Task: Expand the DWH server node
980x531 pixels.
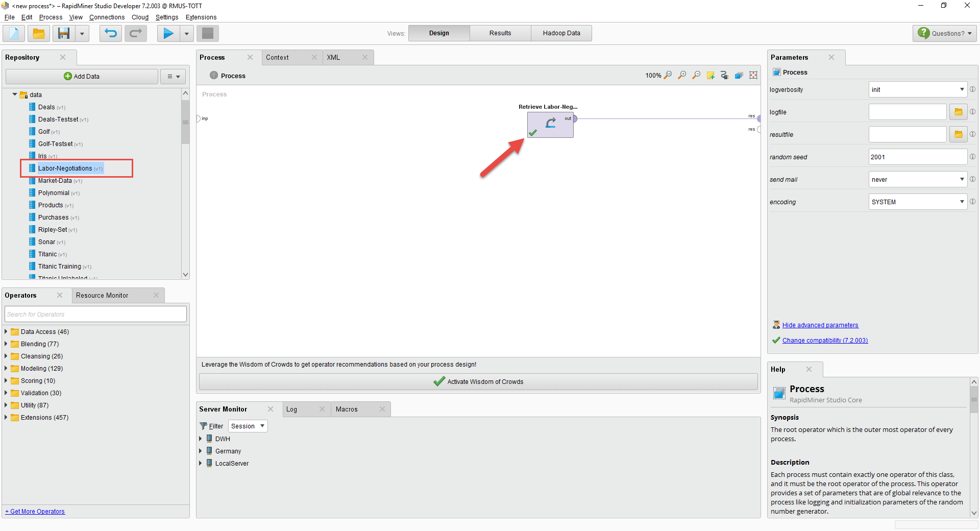Action: (x=201, y=439)
